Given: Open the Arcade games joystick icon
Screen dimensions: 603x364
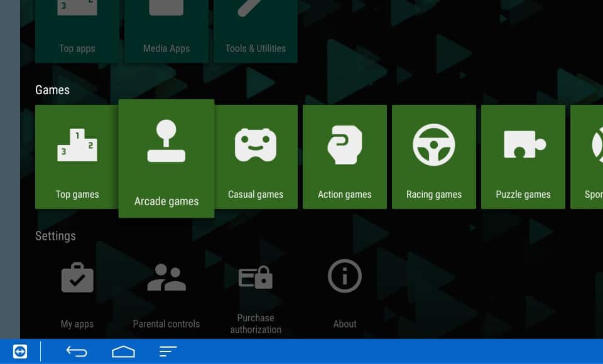Looking at the screenshot, I should 166,142.
